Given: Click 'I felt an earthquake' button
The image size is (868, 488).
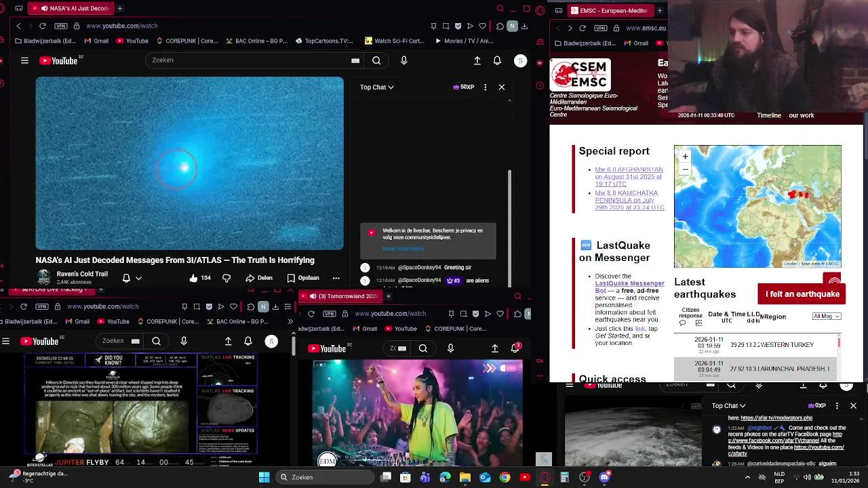Looking at the screenshot, I should [x=802, y=294].
